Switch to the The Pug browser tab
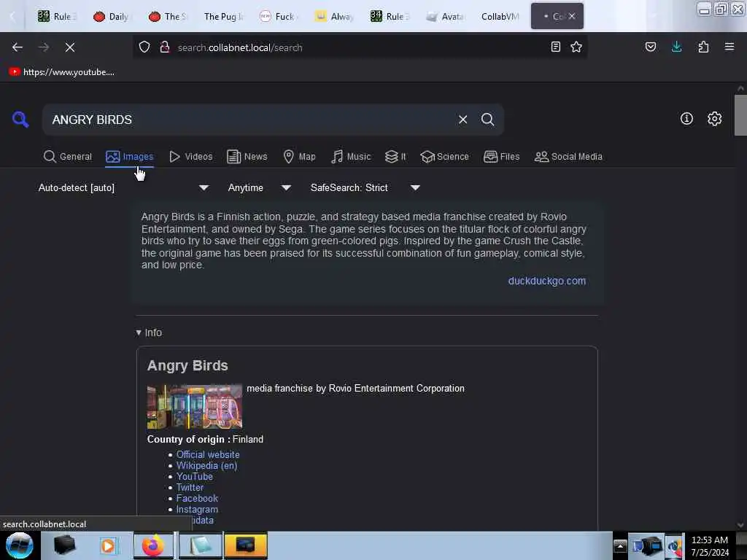Screen dimensions: 747x560 (223, 16)
